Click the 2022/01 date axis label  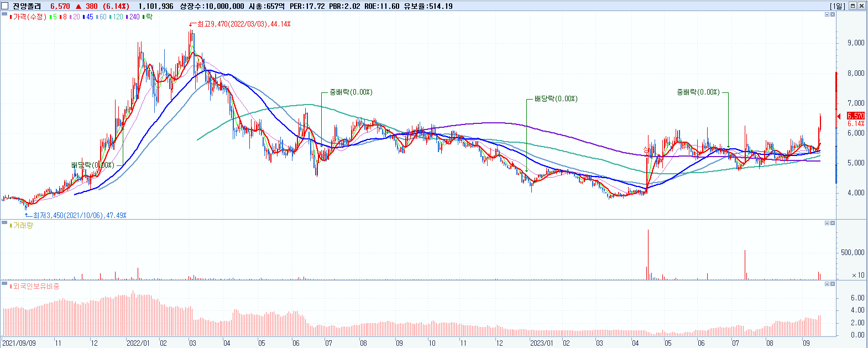click(x=138, y=343)
